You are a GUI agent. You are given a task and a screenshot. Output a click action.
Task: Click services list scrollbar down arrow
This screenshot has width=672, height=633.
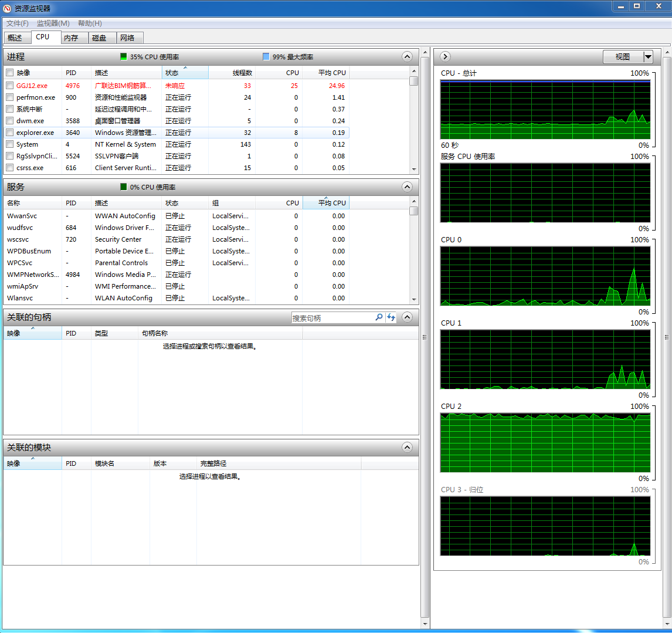[413, 300]
